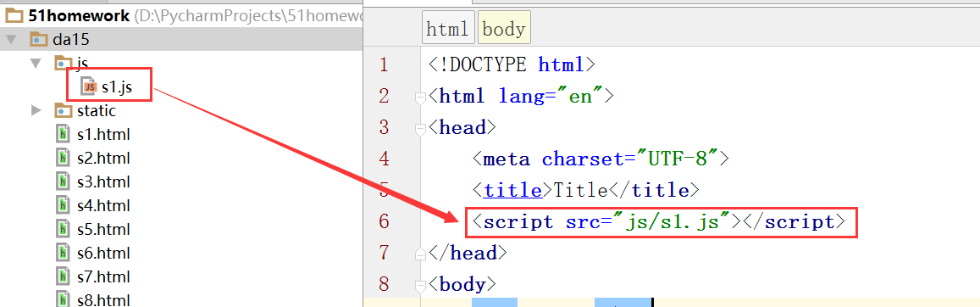
Task: Click the static folder icon
Action: pos(64,110)
